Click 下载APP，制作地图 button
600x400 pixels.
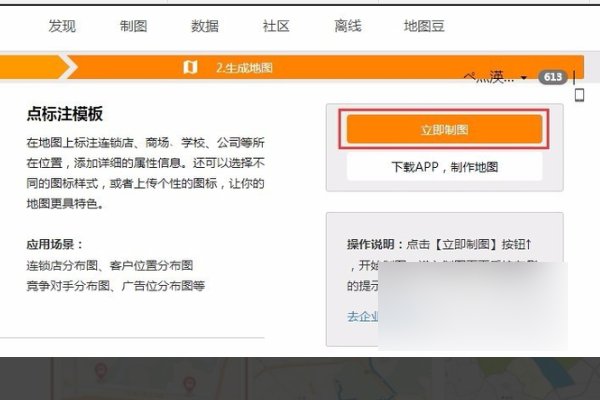(444, 167)
